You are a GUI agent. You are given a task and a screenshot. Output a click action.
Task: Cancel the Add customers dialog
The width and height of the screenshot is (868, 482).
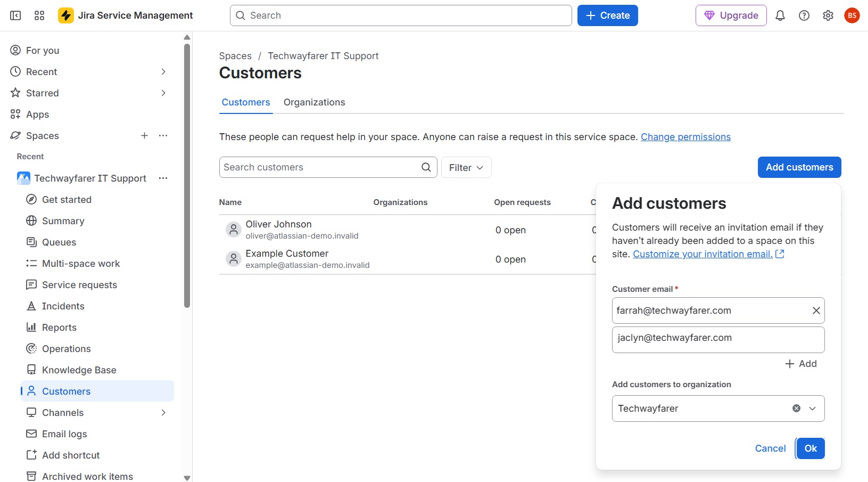(x=770, y=448)
